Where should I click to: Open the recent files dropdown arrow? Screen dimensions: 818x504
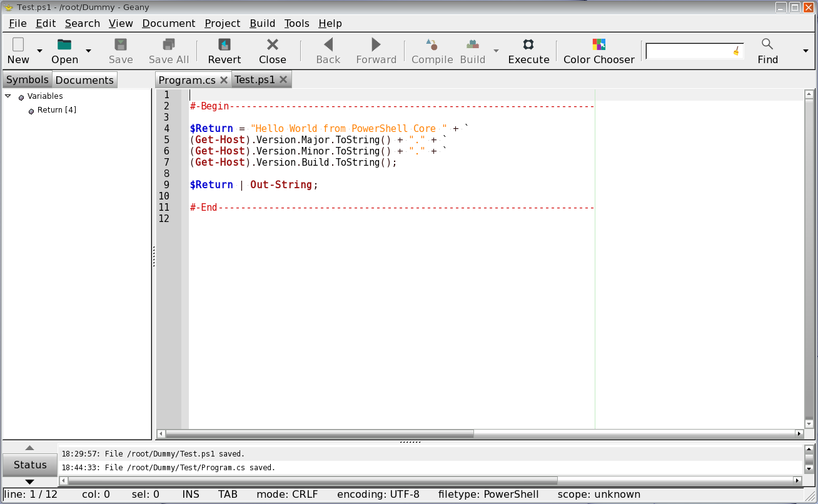click(88, 51)
